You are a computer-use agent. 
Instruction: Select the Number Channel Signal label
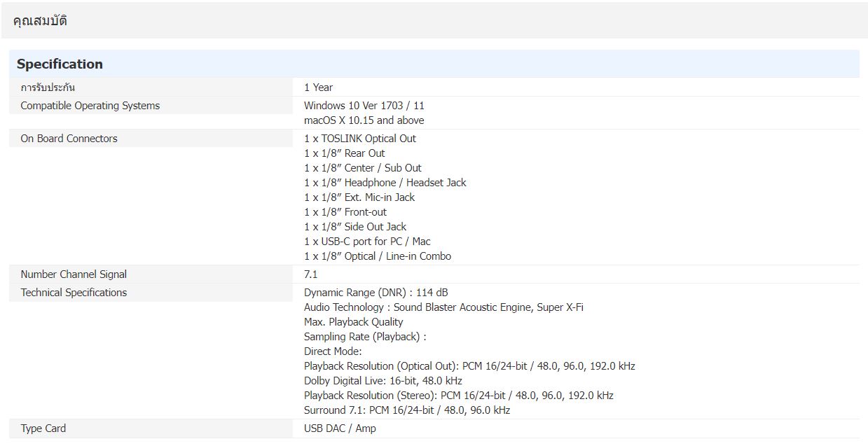(x=74, y=274)
